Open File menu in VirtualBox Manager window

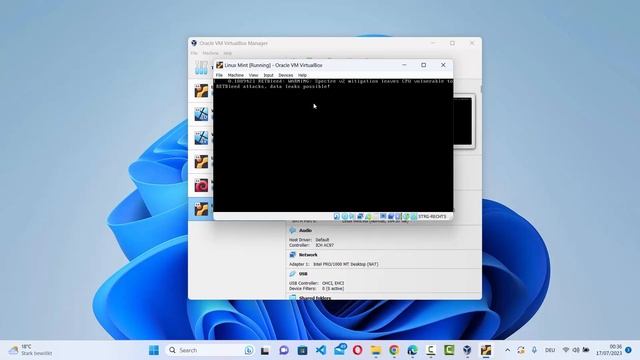pos(194,53)
